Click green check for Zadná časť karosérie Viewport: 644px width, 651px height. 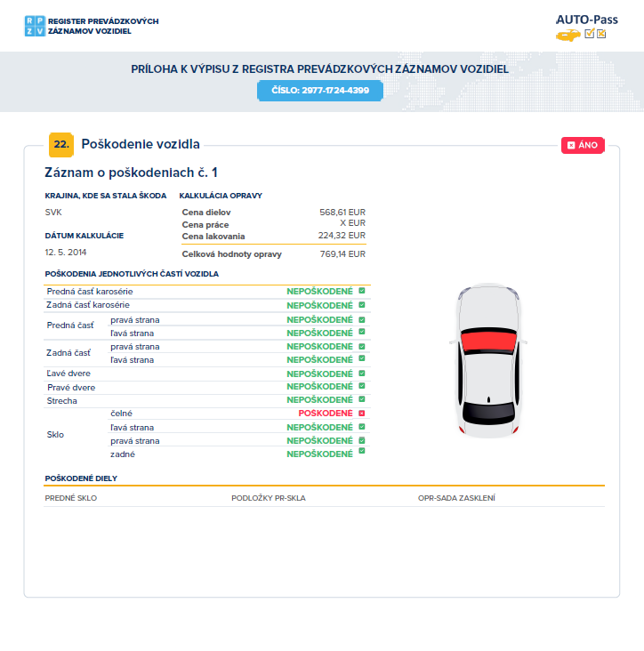(x=362, y=305)
